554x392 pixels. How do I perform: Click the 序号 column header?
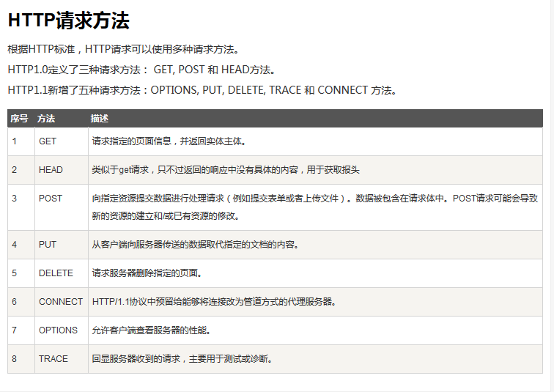point(19,118)
